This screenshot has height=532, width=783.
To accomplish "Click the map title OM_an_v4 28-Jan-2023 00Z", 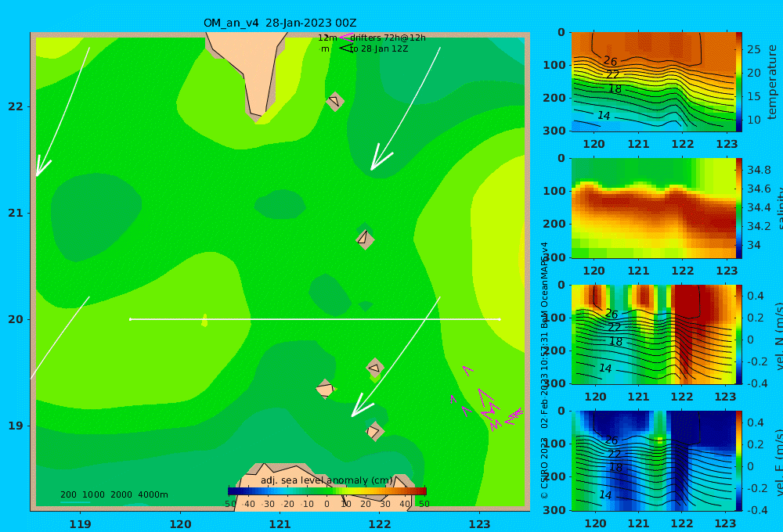I will (x=280, y=23).
